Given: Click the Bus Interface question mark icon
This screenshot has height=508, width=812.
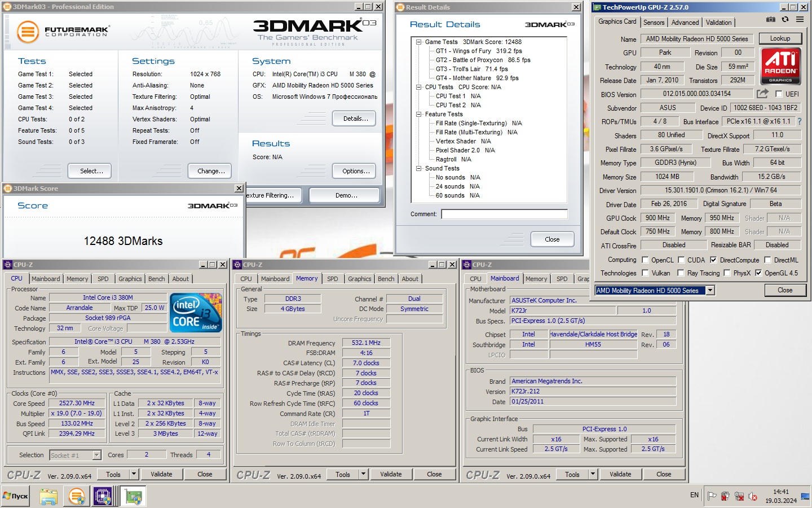Looking at the screenshot, I should click(x=799, y=121).
